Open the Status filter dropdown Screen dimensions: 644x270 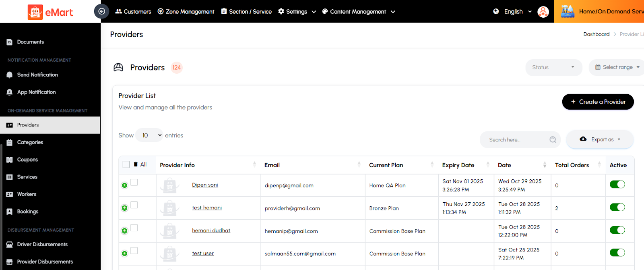[x=553, y=67]
